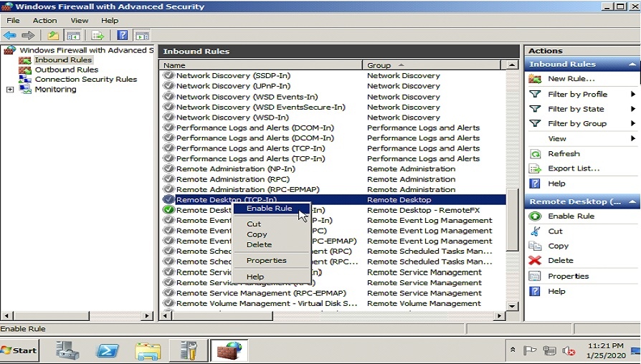Select the Network Discovery (SSDP-In) rule
Screen dimensions: 641x364
233,76
